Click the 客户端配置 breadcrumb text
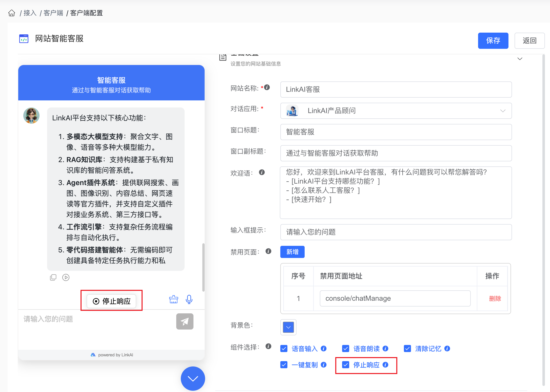 (87, 13)
